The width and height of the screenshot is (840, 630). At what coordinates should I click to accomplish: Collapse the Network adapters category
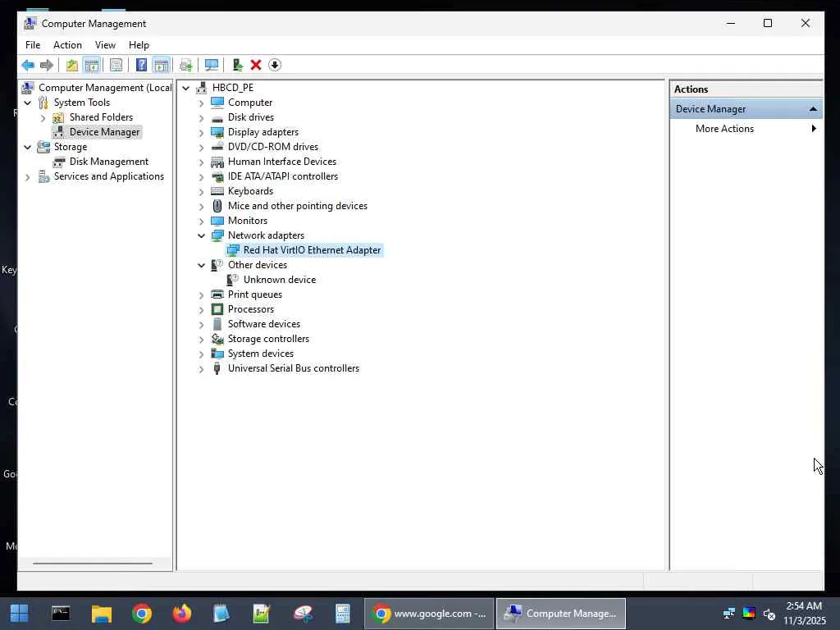202,235
